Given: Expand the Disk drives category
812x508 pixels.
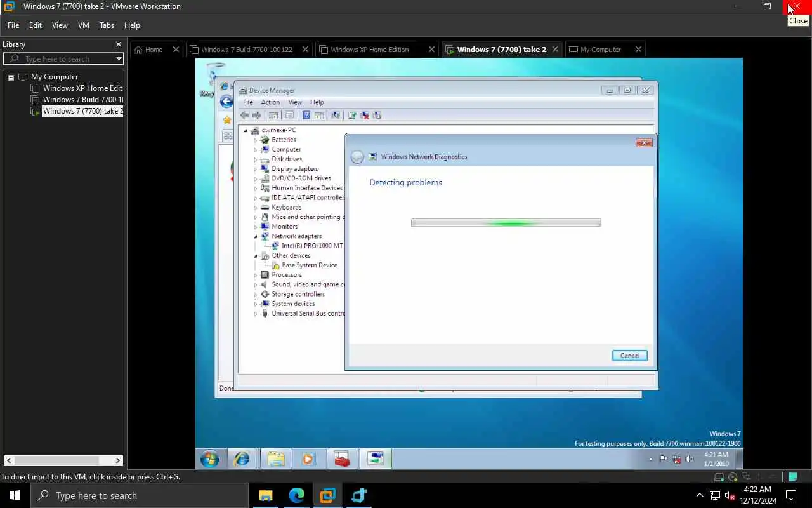Looking at the screenshot, I should 256,159.
